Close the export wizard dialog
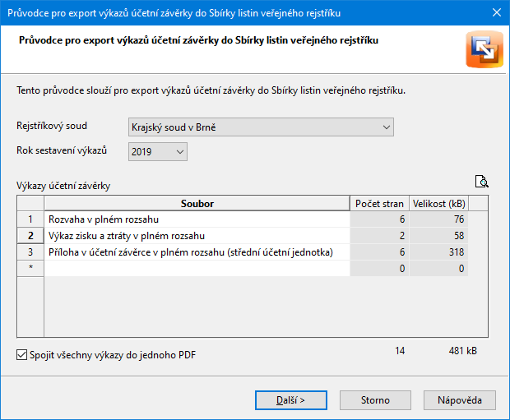 coord(497,12)
